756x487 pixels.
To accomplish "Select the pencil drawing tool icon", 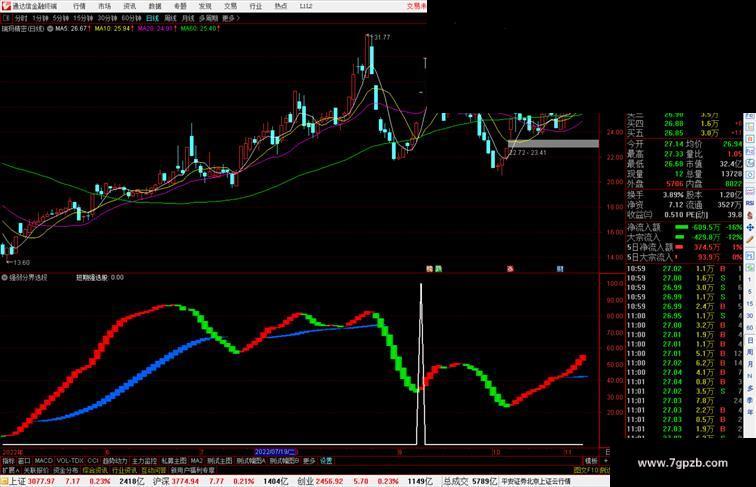I will click(750, 240).
